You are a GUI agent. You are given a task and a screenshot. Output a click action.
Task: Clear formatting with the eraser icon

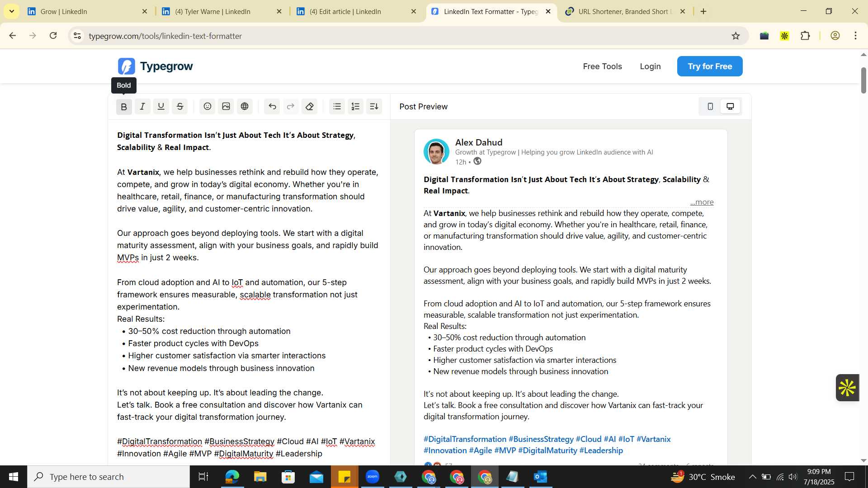pyautogui.click(x=310, y=107)
